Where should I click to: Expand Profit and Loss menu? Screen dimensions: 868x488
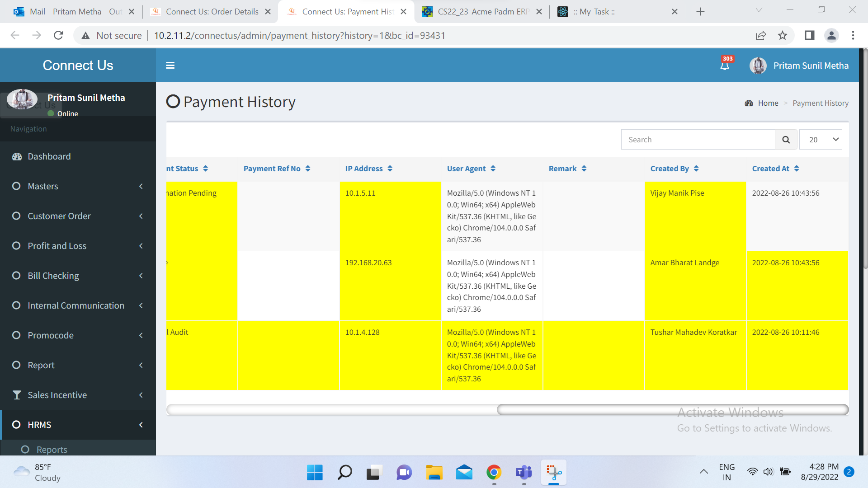(x=78, y=246)
